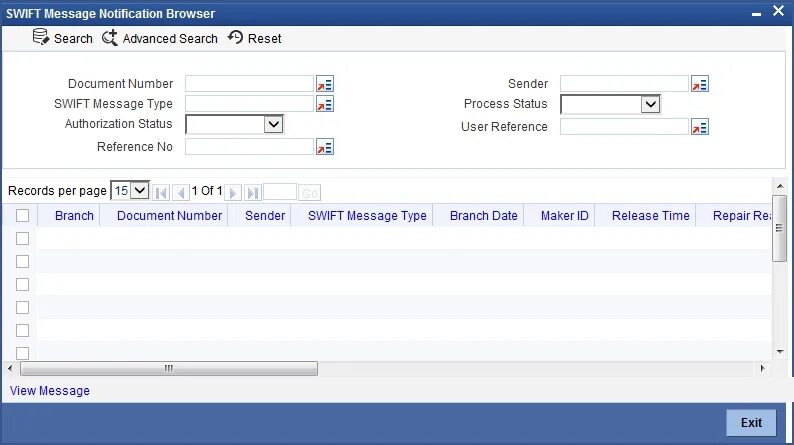
Task: Click the Search database icon
Action: point(41,37)
